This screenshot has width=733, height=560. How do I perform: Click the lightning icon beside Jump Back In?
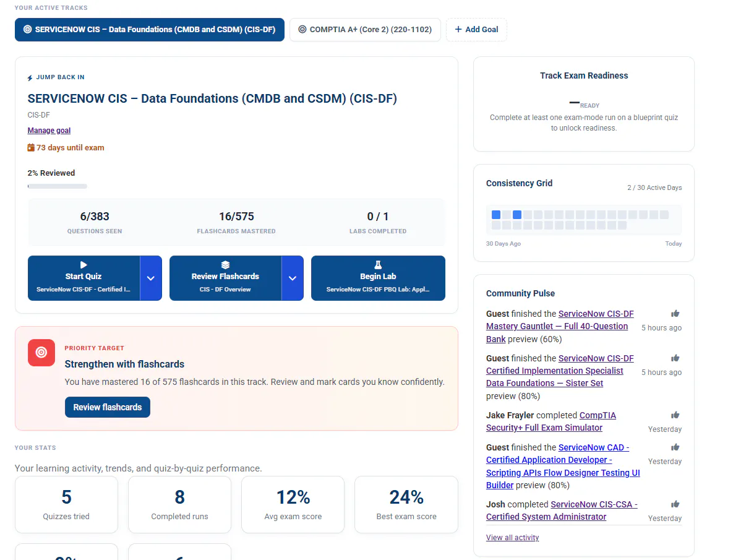coord(30,77)
